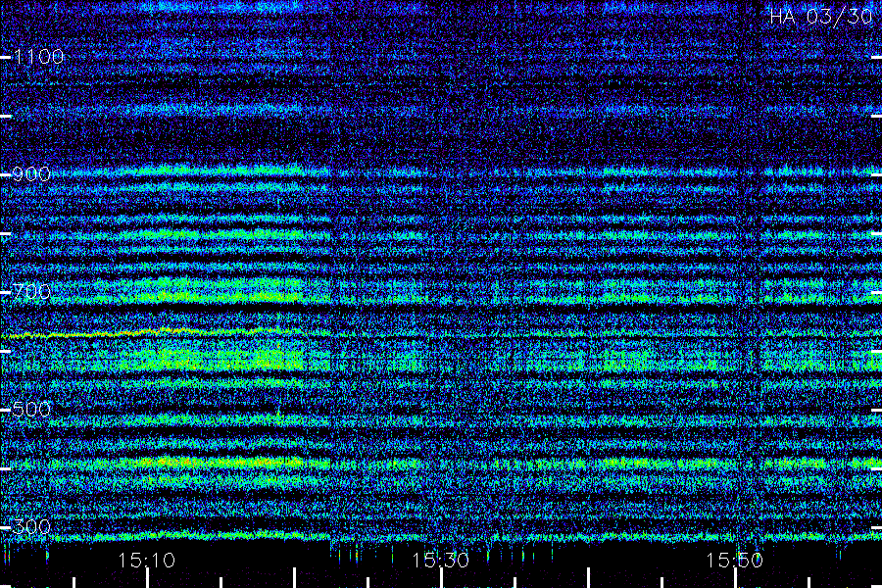The width and height of the screenshot is (882, 588).
Task: Click the tick mark below 15:10
Action: tap(147, 578)
